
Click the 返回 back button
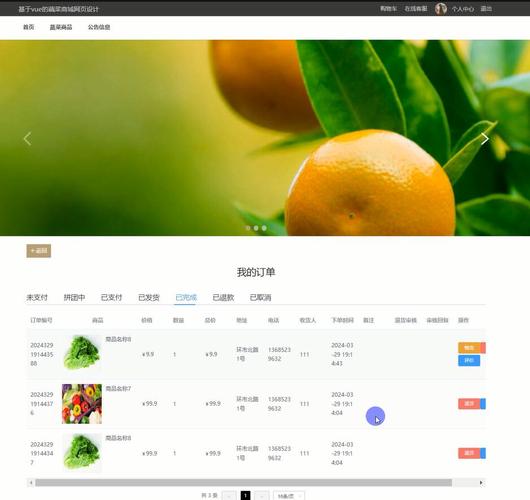coord(39,251)
